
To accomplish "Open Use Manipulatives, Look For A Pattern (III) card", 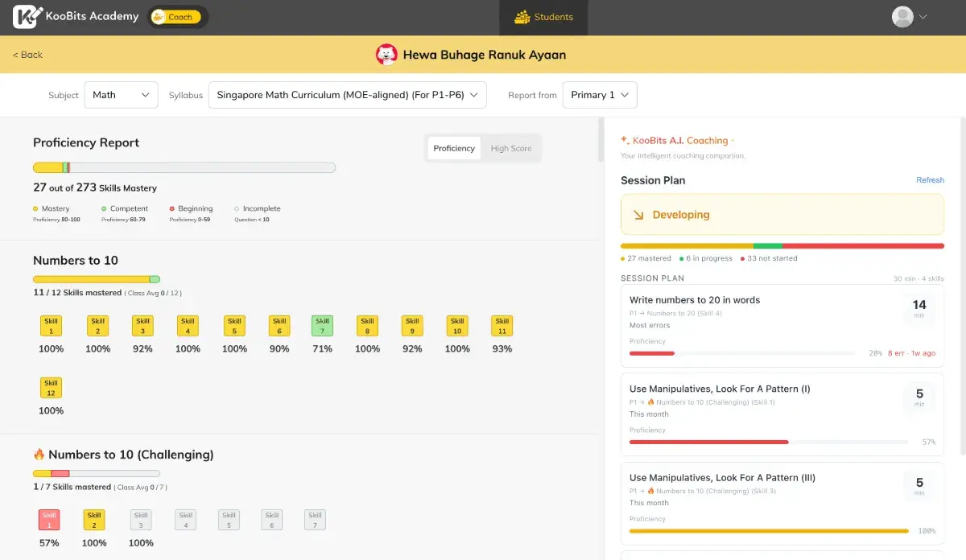I will [782, 503].
